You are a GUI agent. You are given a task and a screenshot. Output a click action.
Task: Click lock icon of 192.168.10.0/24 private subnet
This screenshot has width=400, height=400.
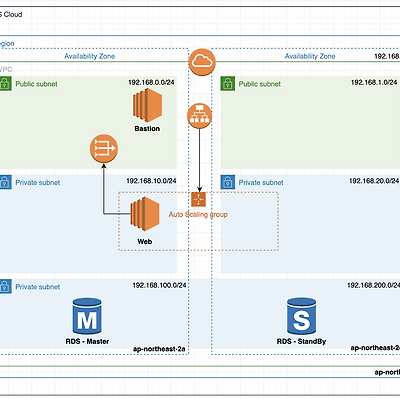(5, 182)
